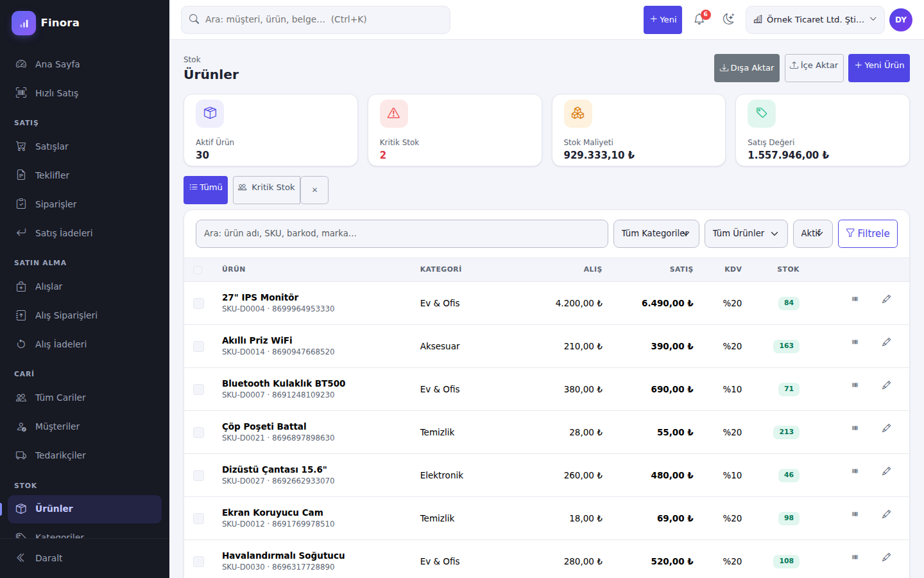Tick the Bluetooth Kulaklık BT500 checkbox
This screenshot has height=578, width=924.
(x=198, y=389)
